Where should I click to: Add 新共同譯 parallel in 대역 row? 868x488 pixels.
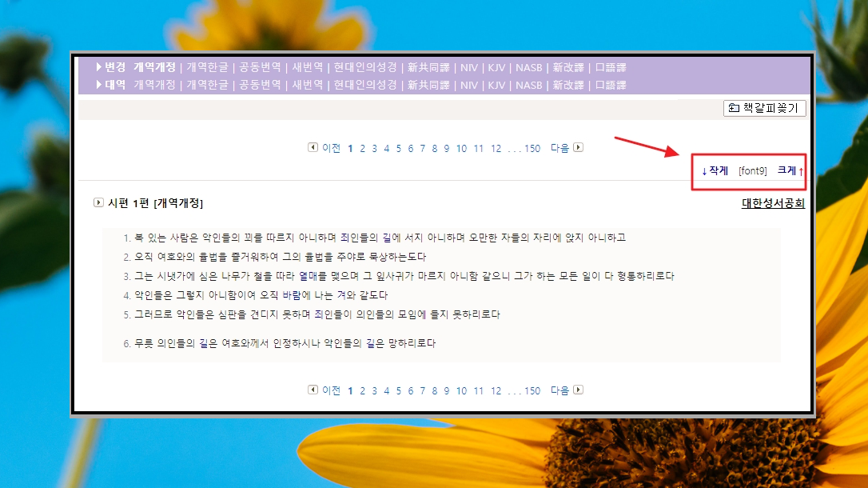[428, 86]
